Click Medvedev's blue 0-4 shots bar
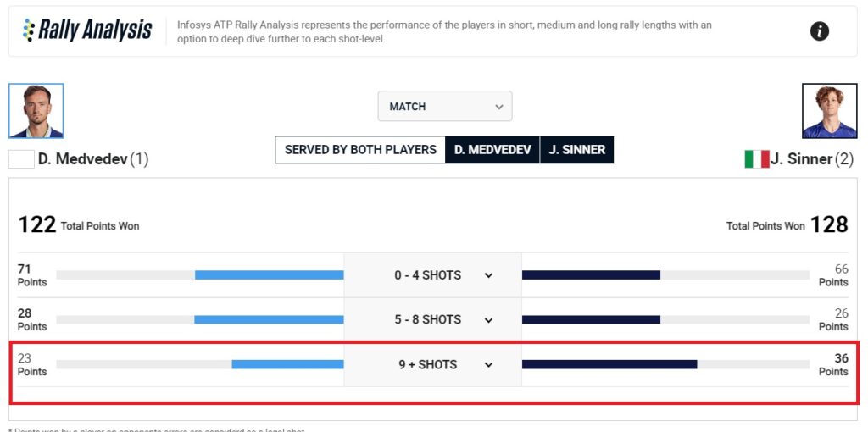 (269, 275)
